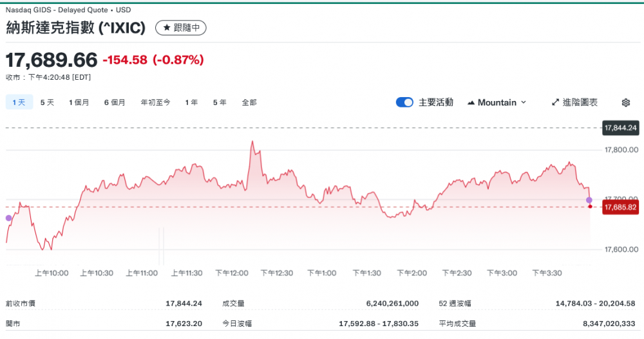
Task: Select the 1 天 range tab
Action: point(19,102)
